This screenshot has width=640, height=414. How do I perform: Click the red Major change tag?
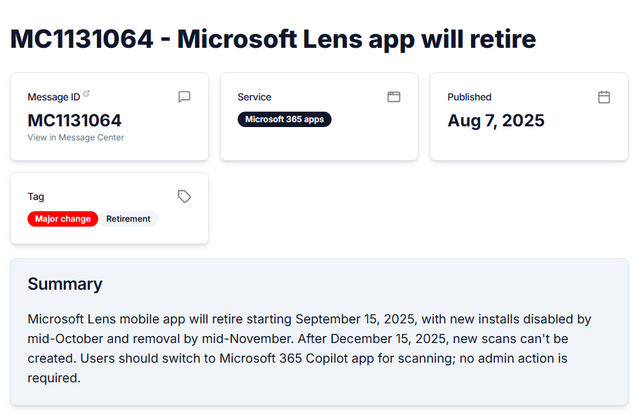(x=62, y=219)
